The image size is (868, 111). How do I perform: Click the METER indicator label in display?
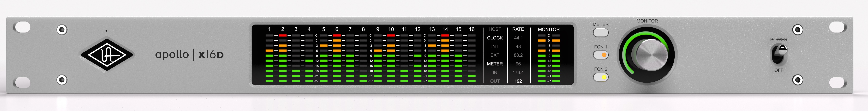pos(495,64)
